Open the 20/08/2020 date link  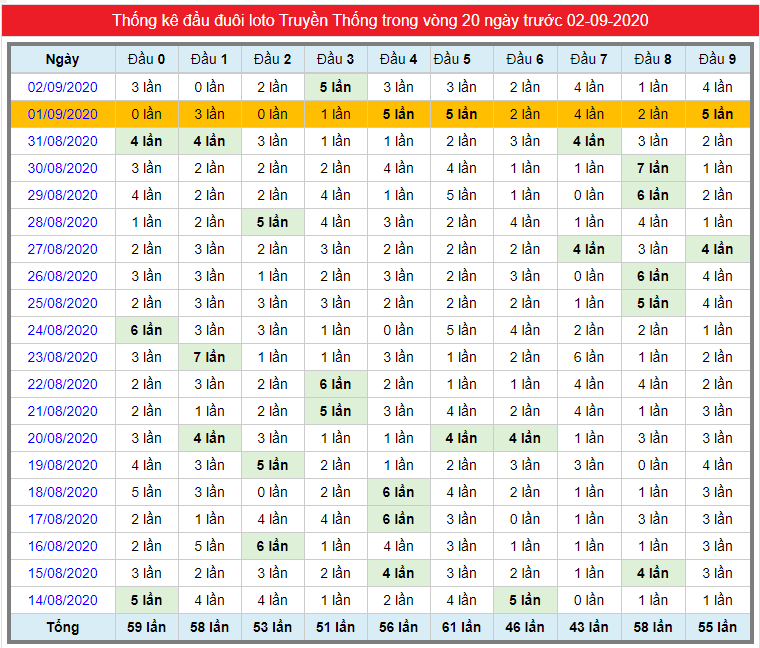63,438
